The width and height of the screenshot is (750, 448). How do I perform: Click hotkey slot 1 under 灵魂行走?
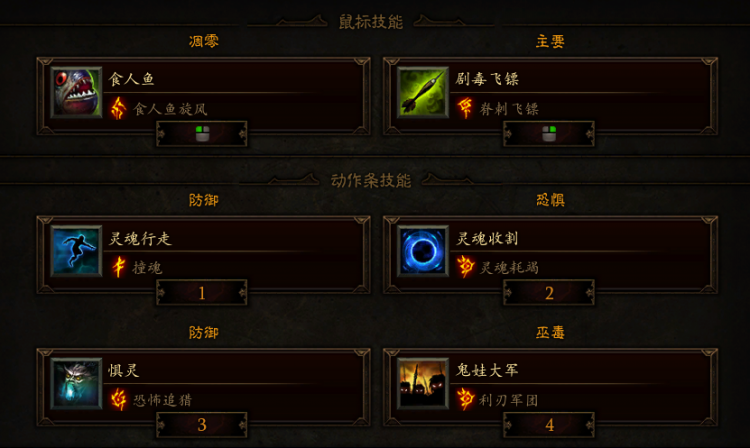click(x=202, y=293)
